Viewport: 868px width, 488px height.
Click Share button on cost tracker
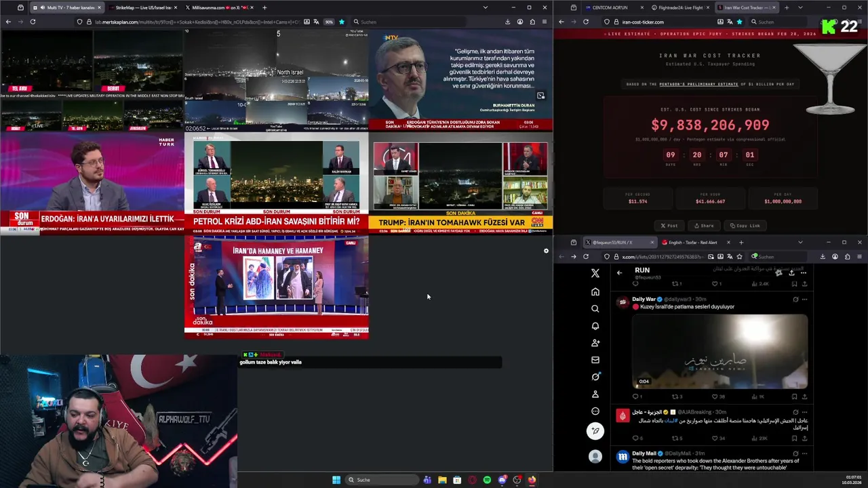click(703, 226)
